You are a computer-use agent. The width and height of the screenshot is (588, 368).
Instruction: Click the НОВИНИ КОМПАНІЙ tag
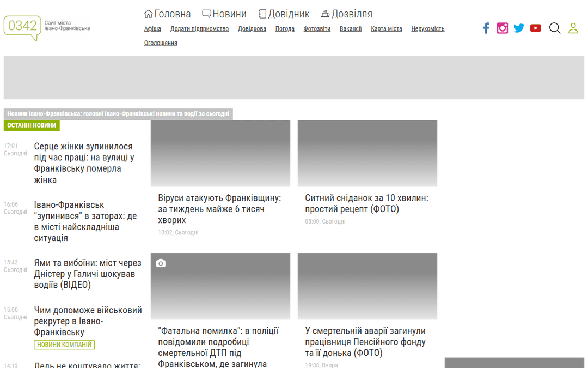[64, 345]
